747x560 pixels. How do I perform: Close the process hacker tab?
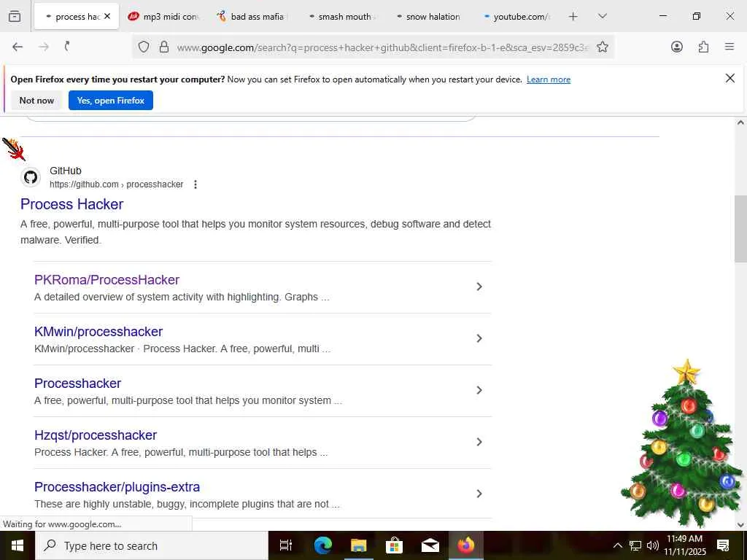tap(107, 16)
